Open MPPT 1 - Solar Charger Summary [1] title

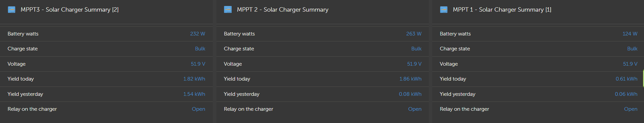click(x=502, y=10)
